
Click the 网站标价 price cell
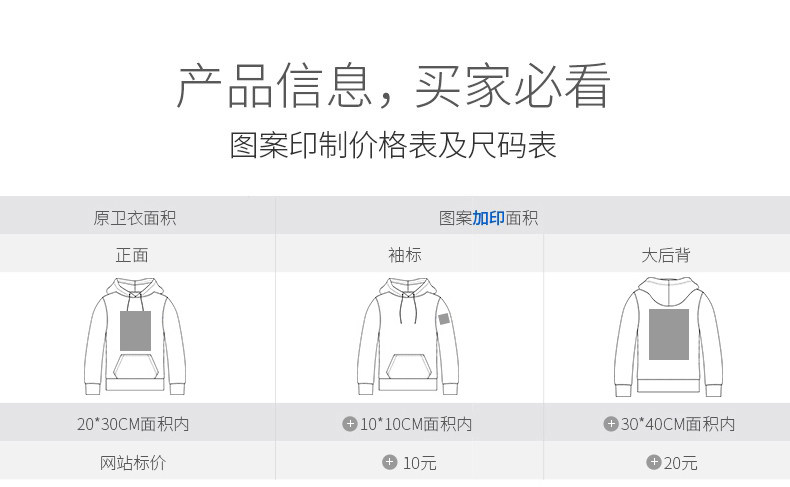[133, 462]
